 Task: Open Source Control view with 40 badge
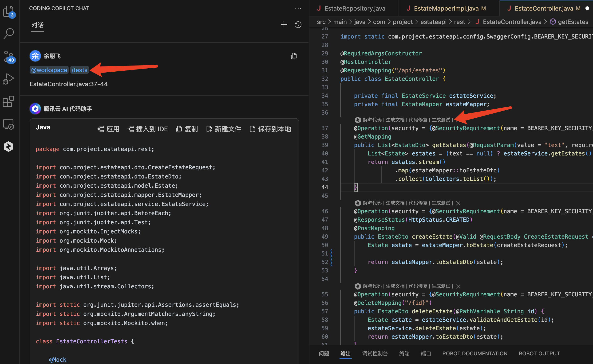coord(9,57)
